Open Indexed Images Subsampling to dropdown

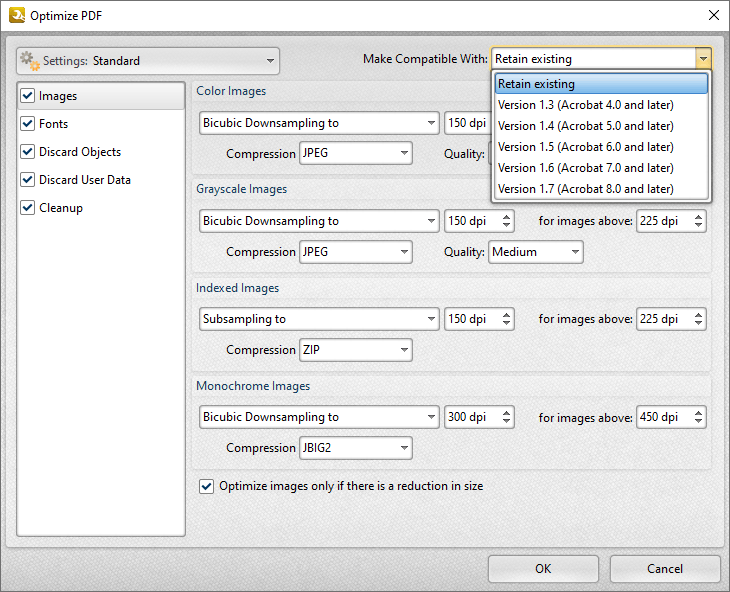coord(319,319)
